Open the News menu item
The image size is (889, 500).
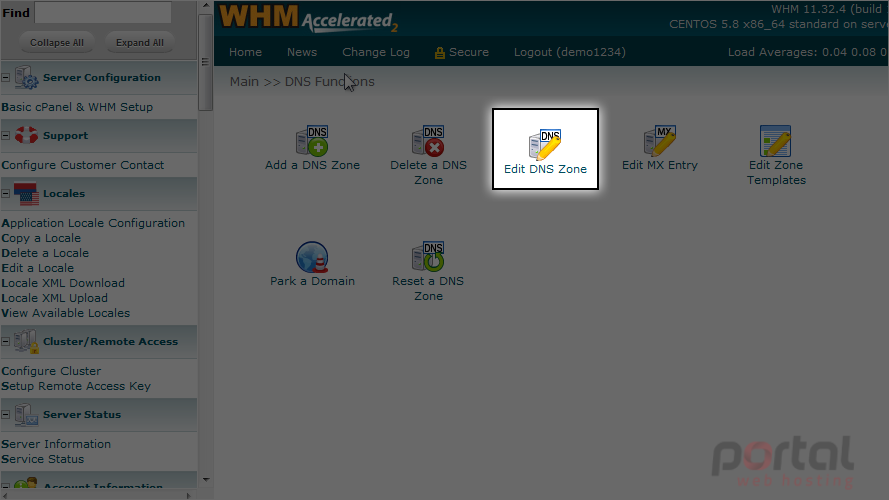302,52
